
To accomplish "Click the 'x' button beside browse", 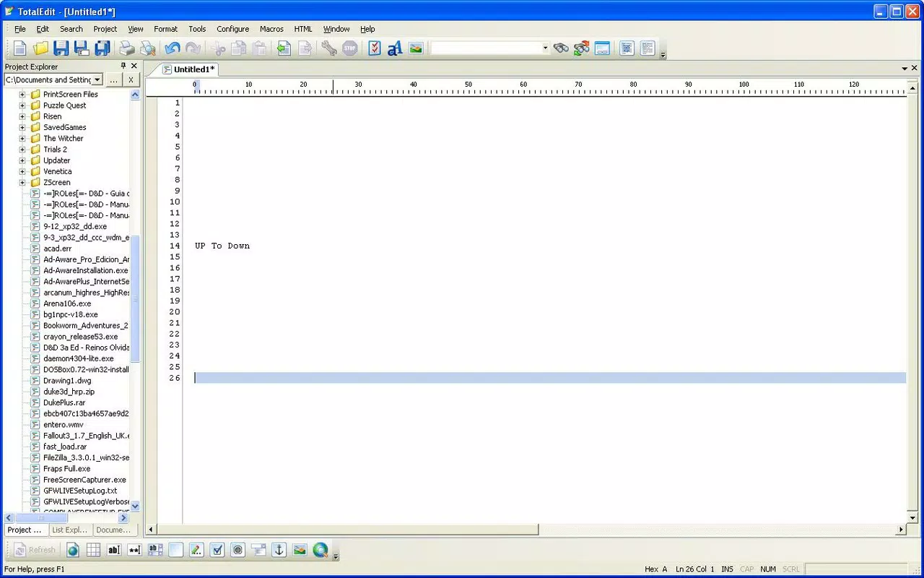I will (x=131, y=79).
